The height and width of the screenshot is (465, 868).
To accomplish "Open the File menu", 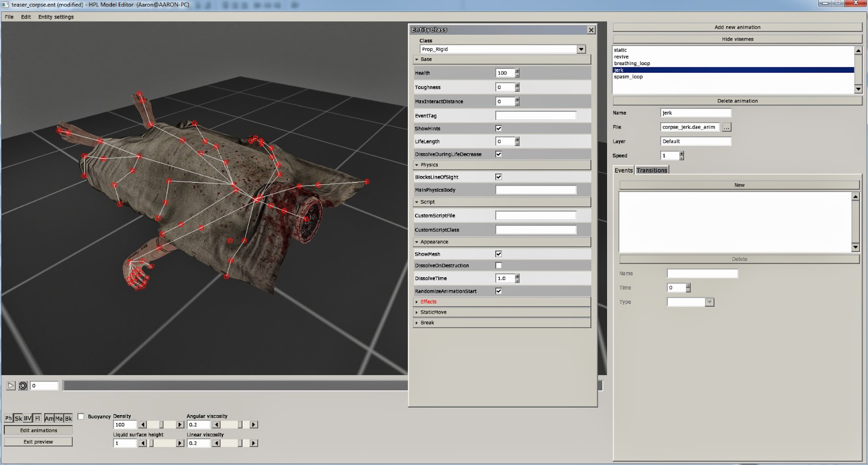I will pyautogui.click(x=9, y=17).
